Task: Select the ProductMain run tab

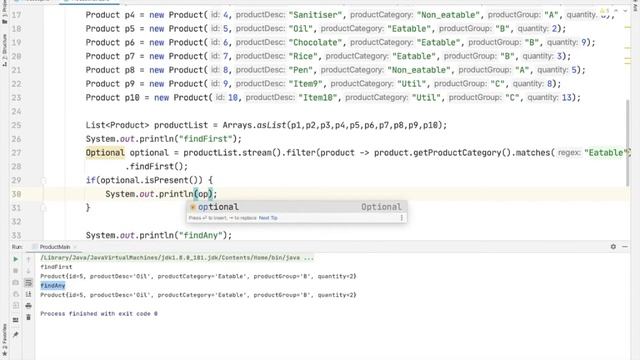Action: (55, 247)
